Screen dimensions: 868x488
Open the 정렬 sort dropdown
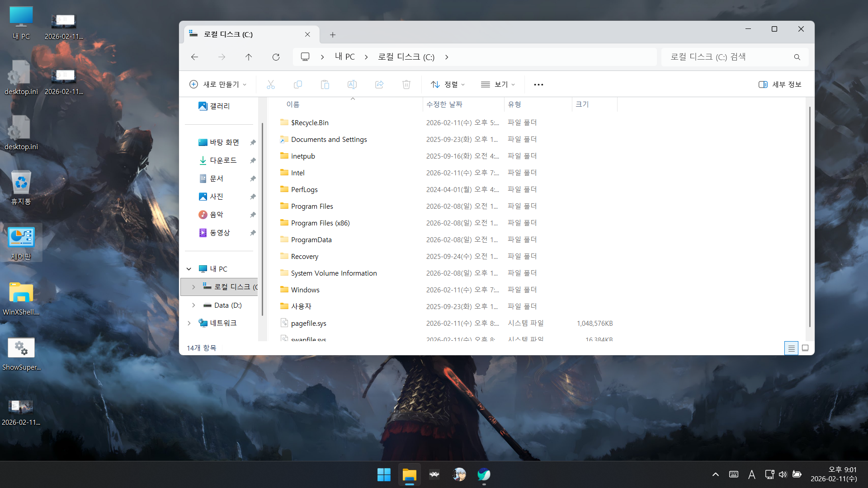[448, 84]
